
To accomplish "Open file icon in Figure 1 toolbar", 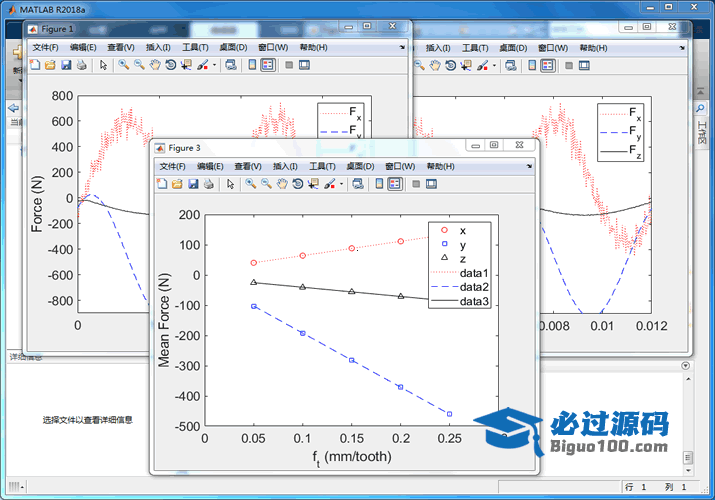I will pos(50,65).
